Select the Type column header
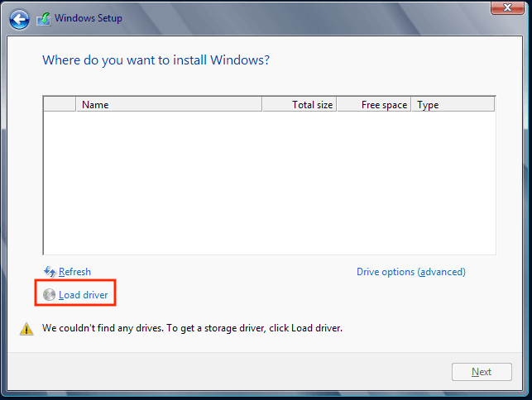Image resolution: width=532 pixels, height=400 pixels. [x=452, y=105]
